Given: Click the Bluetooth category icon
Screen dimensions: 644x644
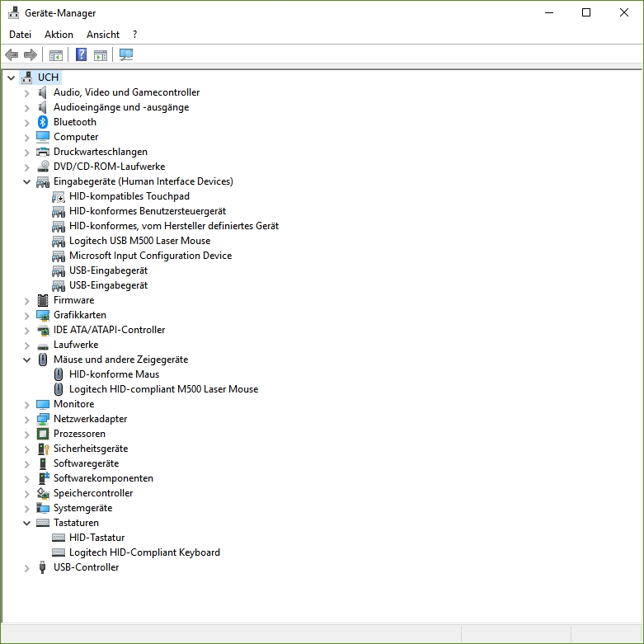Looking at the screenshot, I should [x=43, y=122].
